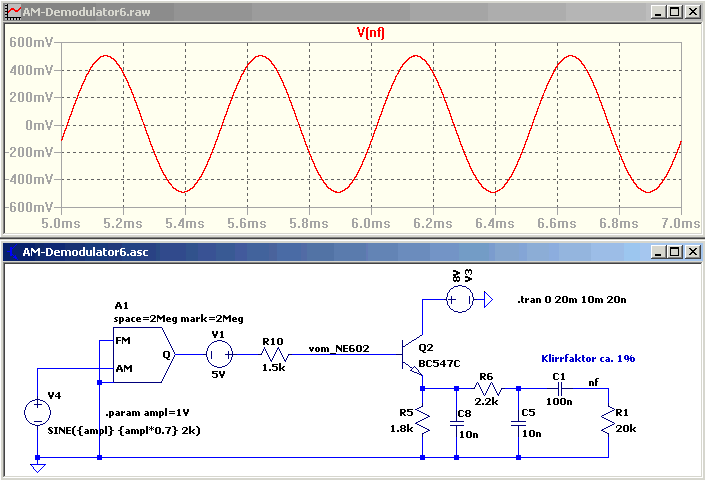Click the 5.0ms time axis label
The width and height of the screenshot is (705, 480).
(x=61, y=223)
